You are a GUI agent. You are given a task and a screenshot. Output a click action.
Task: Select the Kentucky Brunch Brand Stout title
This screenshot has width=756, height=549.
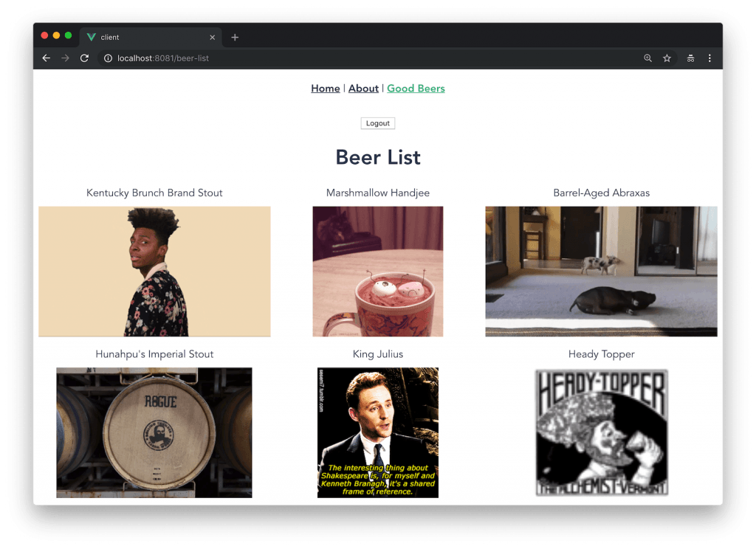tap(154, 193)
